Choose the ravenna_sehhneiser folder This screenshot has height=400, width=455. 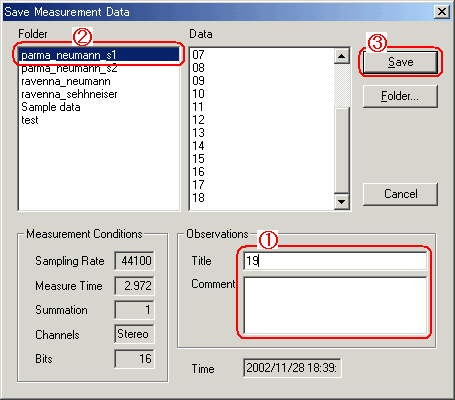pyautogui.click(x=99, y=94)
